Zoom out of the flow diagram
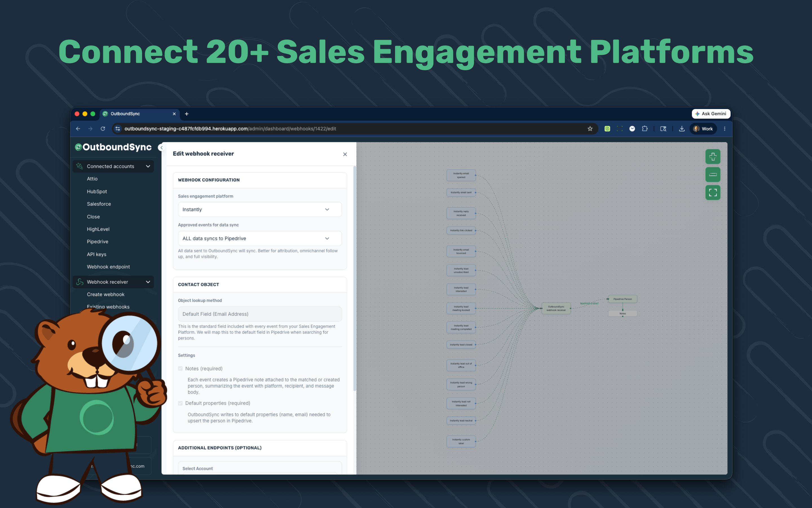 tap(713, 174)
